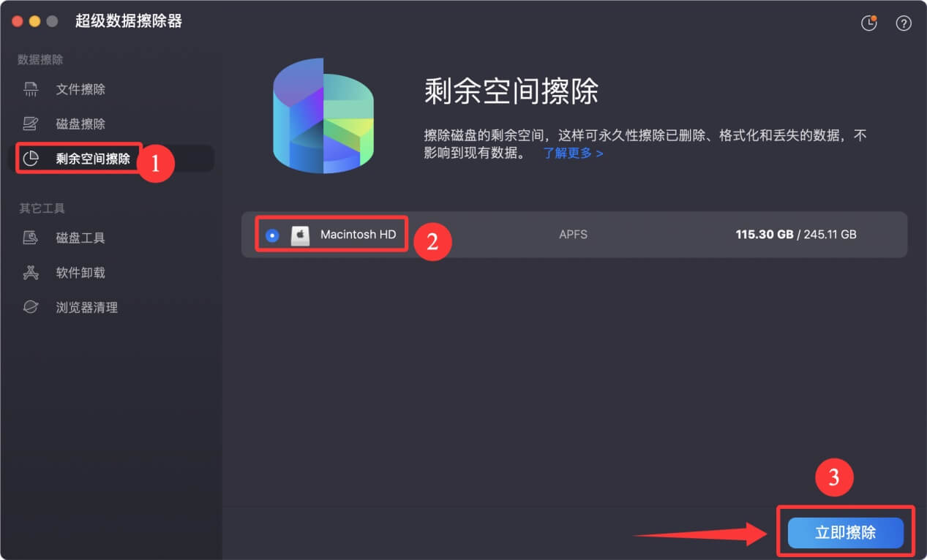The width and height of the screenshot is (927, 560).
Task: Open the help question mark icon
Action: (903, 23)
